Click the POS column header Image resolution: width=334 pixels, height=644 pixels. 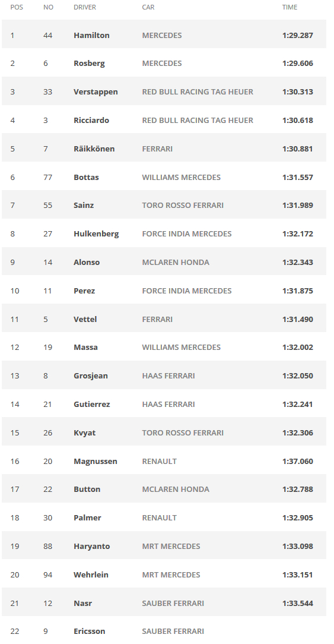coord(17,7)
